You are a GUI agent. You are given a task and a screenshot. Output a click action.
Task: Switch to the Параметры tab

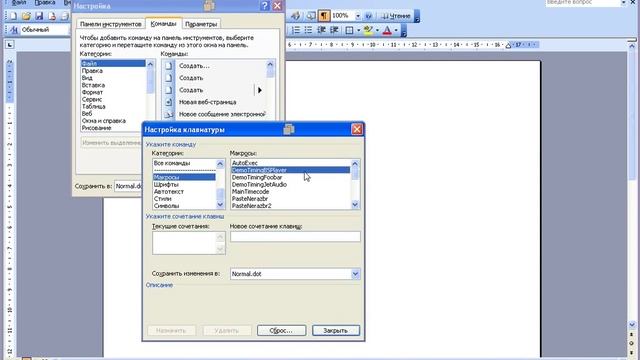[201, 24]
